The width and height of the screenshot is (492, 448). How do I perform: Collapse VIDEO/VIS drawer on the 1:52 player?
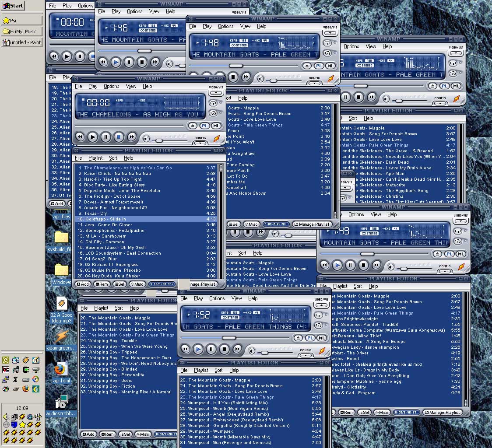[x=321, y=305]
